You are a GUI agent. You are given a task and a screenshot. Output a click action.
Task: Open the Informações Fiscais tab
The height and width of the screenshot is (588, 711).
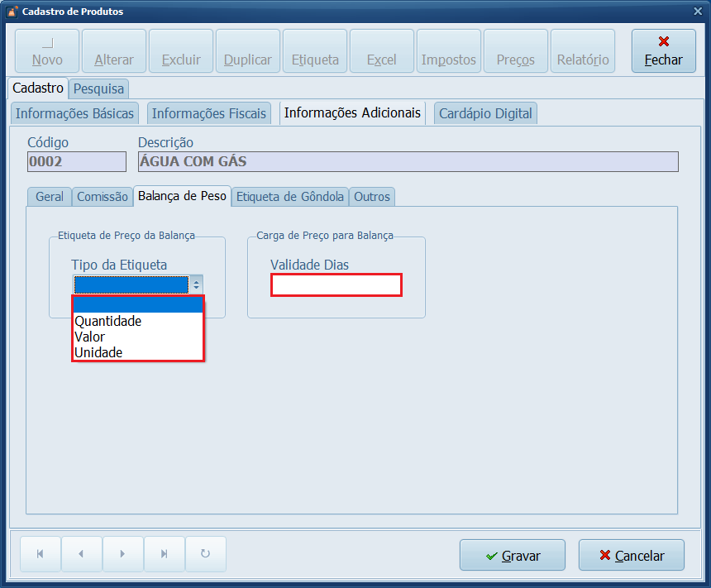pyautogui.click(x=209, y=113)
